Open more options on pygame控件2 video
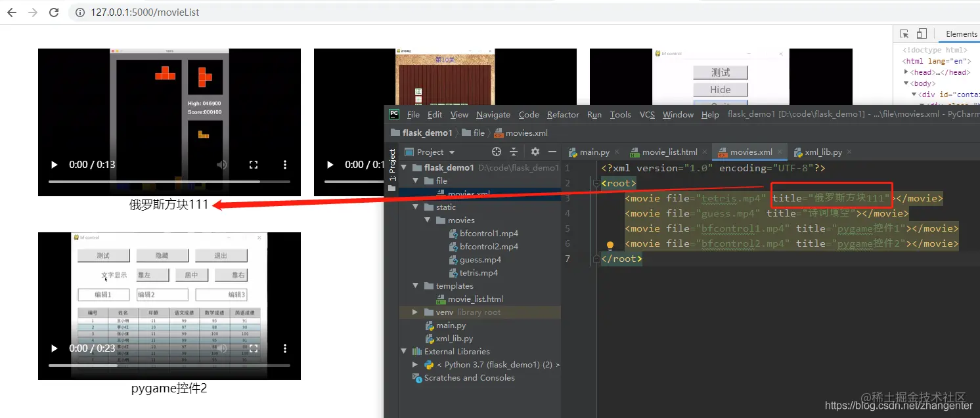980x418 pixels. click(x=285, y=348)
